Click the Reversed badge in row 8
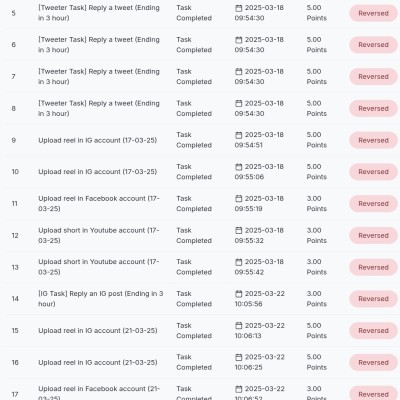The height and width of the screenshot is (400, 400). pyautogui.click(x=373, y=109)
